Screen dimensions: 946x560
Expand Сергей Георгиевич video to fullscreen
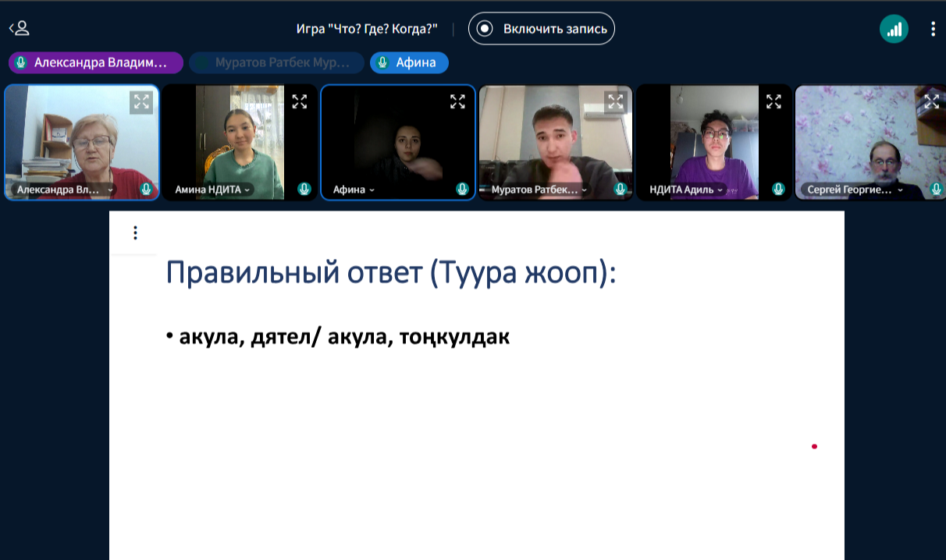click(x=931, y=101)
